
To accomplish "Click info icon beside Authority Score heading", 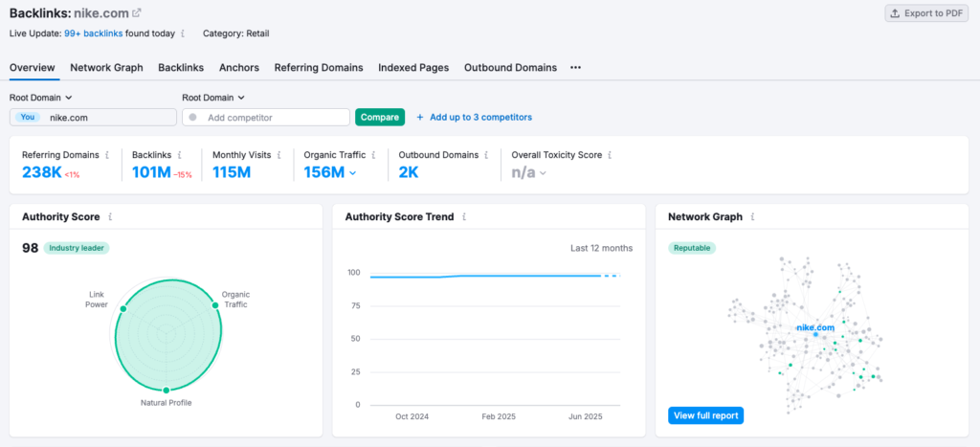I will [111, 217].
